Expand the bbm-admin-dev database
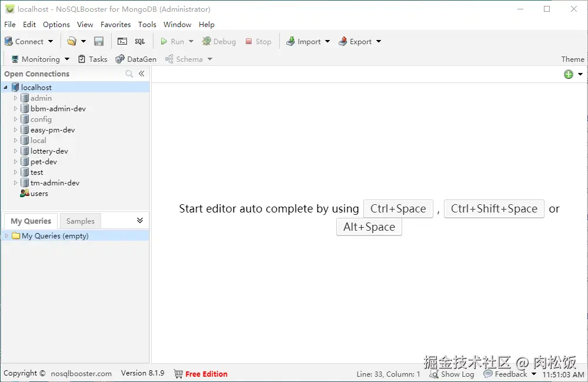This screenshot has width=588, height=382. tap(15, 108)
